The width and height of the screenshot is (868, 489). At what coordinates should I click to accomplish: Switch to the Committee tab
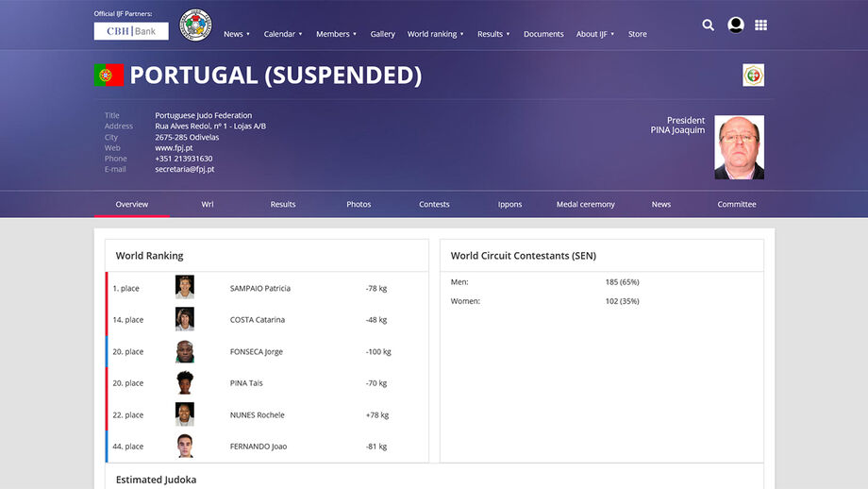point(737,204)
